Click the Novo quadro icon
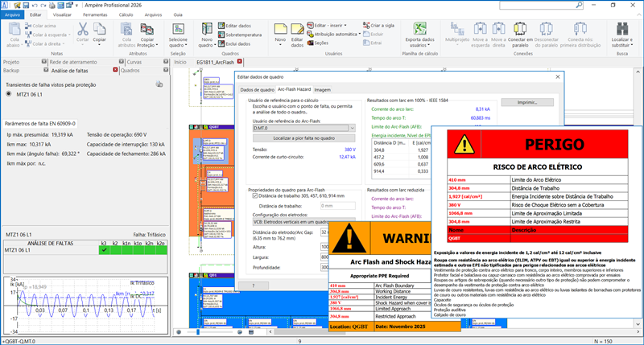Screen dimensions: 644x345 [207, 31]
